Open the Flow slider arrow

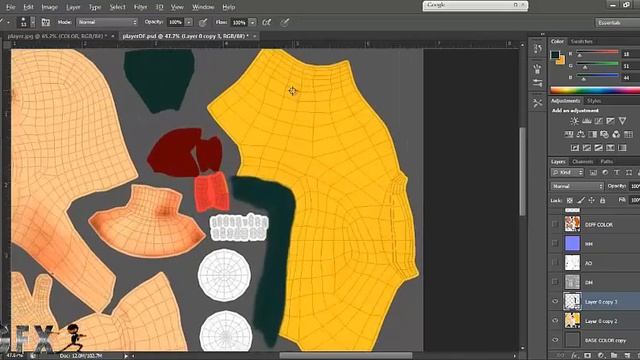[x=253, y=22]
